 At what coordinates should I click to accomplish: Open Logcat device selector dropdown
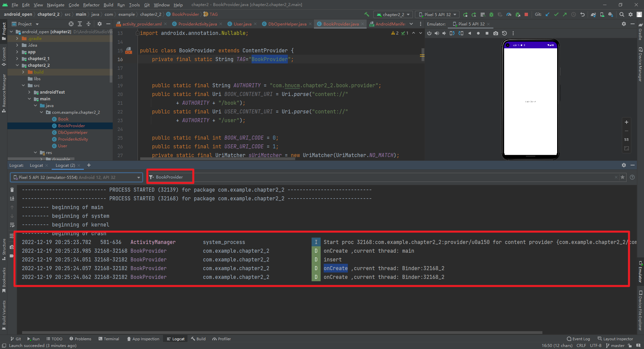click(x=76, y=177)
